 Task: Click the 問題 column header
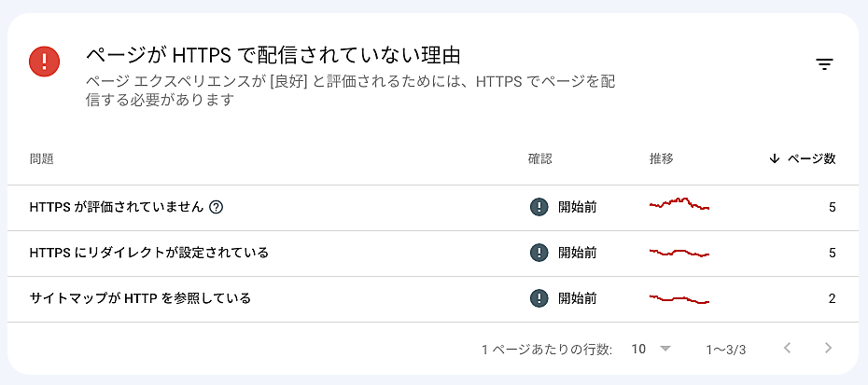[41, 158]
